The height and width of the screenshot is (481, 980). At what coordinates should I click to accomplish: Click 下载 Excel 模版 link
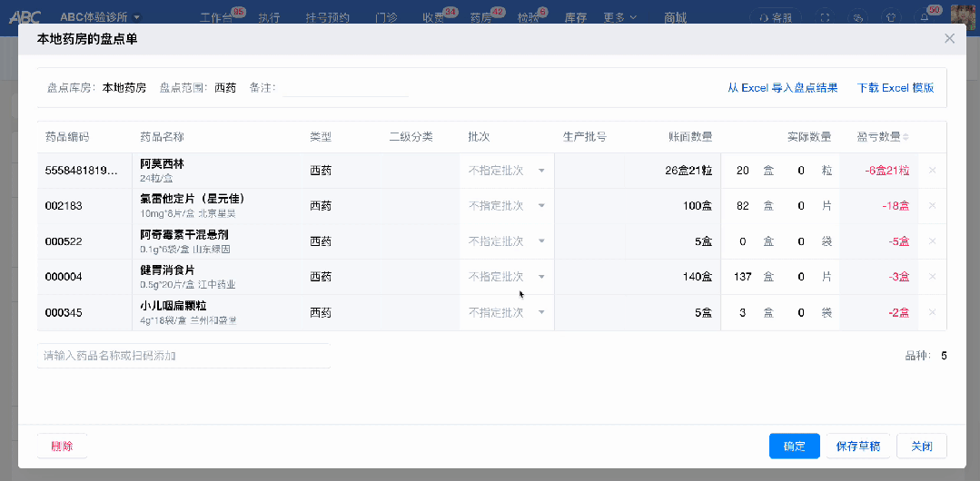click(x=896, y=88)
